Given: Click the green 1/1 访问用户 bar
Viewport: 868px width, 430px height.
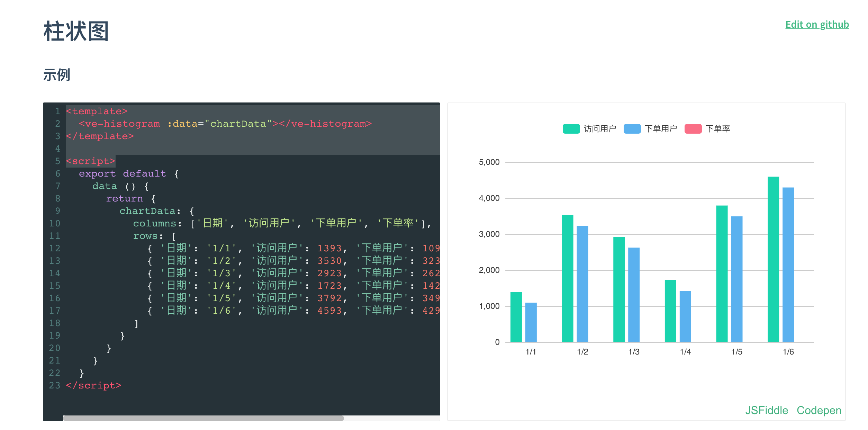Looking at the screenshot, I should (516, 317).
